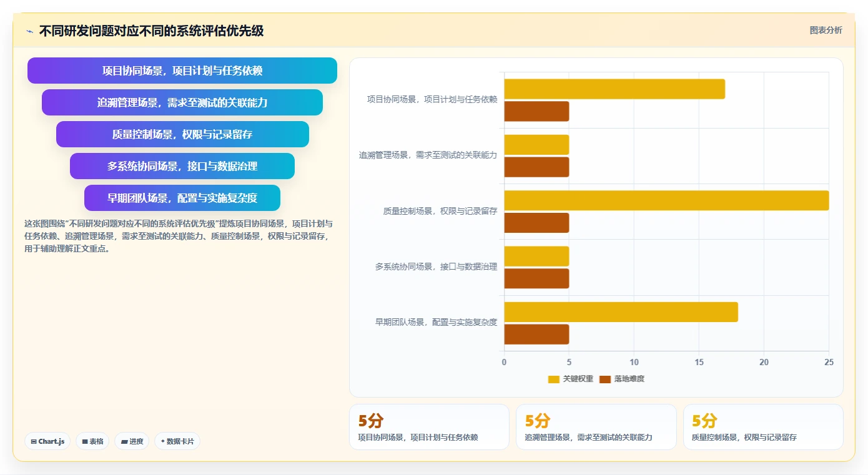Click the 图表分析 label in header
Viewport: 868px width, 475px height.
coord(826,30)
